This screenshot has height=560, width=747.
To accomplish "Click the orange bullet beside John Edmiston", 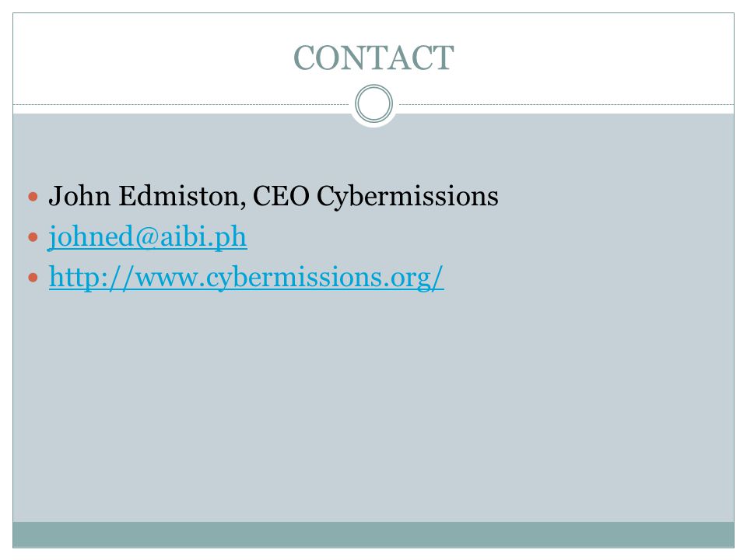I will (33, 196).
